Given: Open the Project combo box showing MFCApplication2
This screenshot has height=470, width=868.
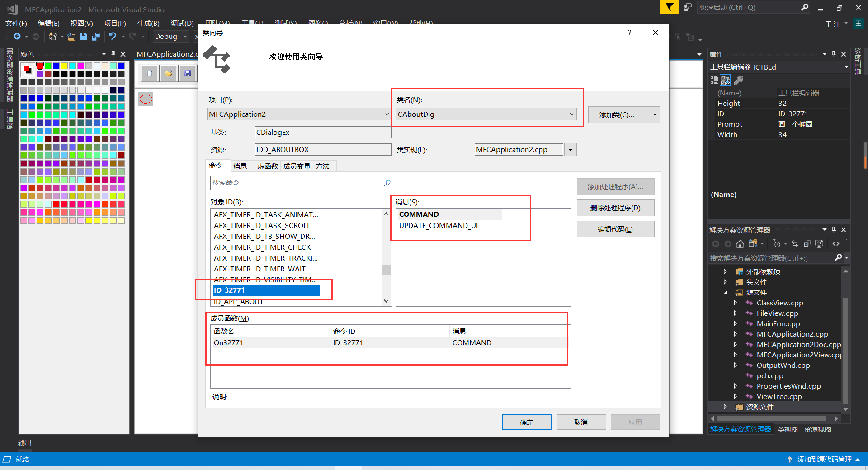Looking at the screenshot, I should point(299,114).
